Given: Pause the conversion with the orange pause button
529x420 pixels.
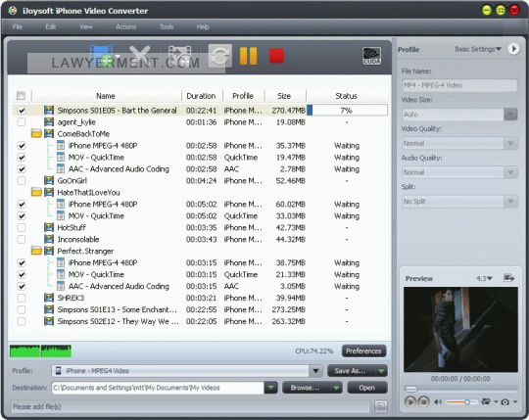Looking at the screenshot, I should point(248,56).
